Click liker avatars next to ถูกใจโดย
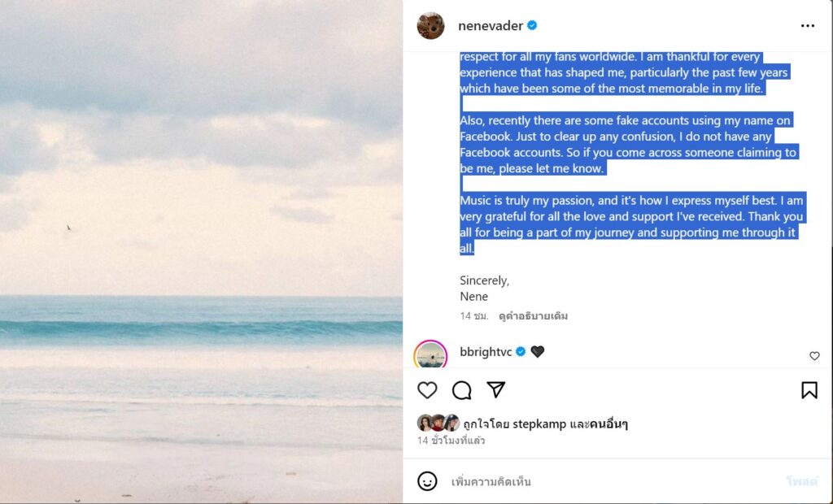Viewport: 833px width, 504px height. pyautogui.click(x=438, y=423)
